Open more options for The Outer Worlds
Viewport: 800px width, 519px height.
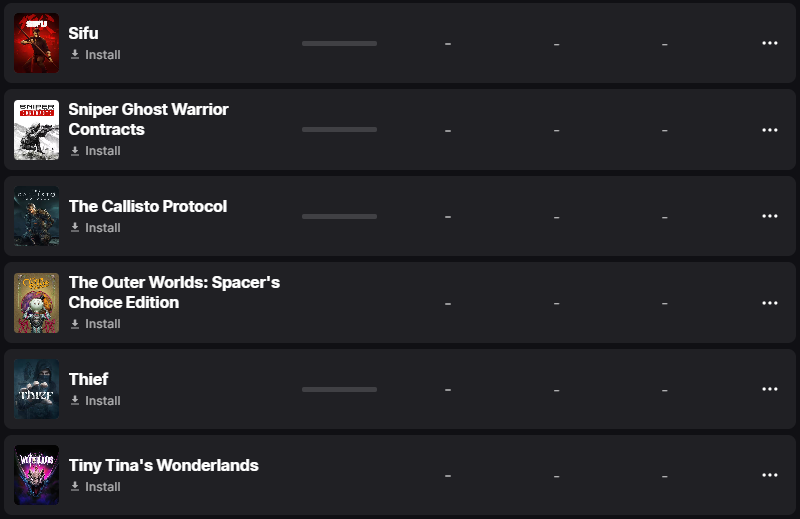click(x=769, y=303)
